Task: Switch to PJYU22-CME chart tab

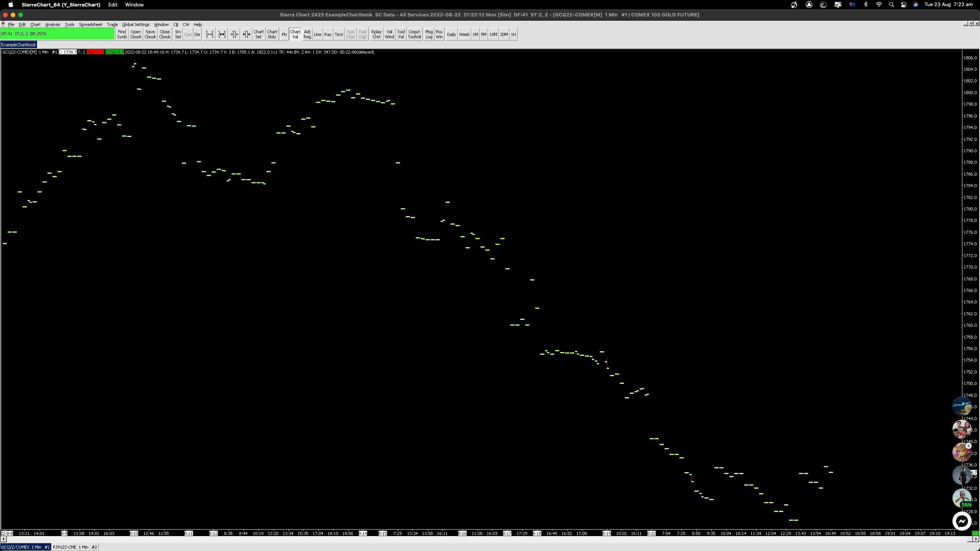Action: pyautogui.click(x=75, y=547)
